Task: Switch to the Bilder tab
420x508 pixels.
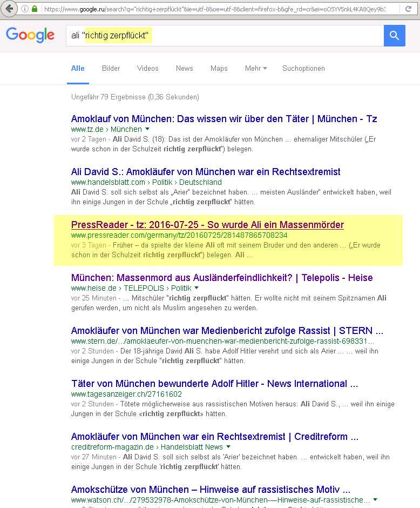Action: pos(111,68)
